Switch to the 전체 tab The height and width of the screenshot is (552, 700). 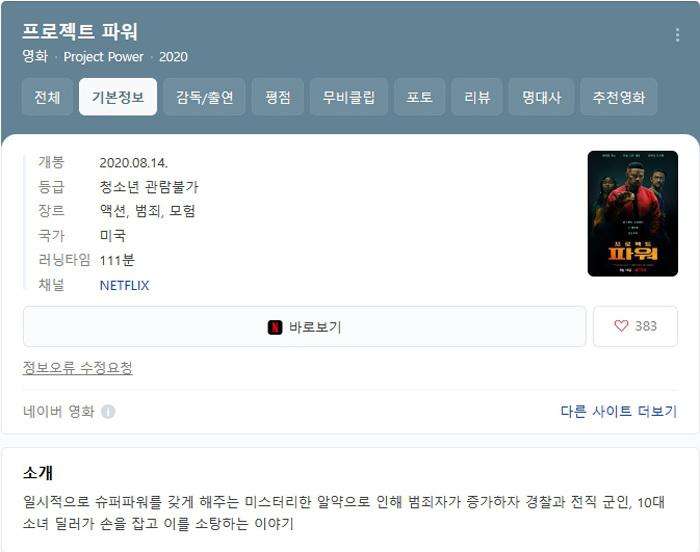tap(47, 97)
